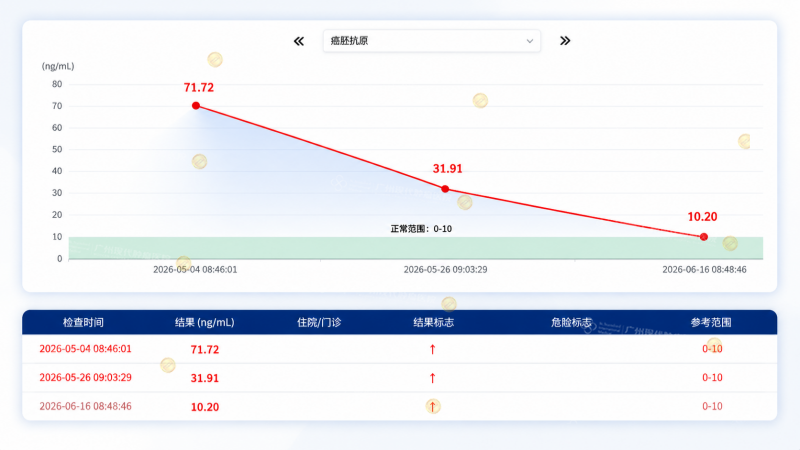Click reference range 0-10 in 10.20 row
Image resolution: width=800 pixels, height=450 pixels.
(712, 406)
